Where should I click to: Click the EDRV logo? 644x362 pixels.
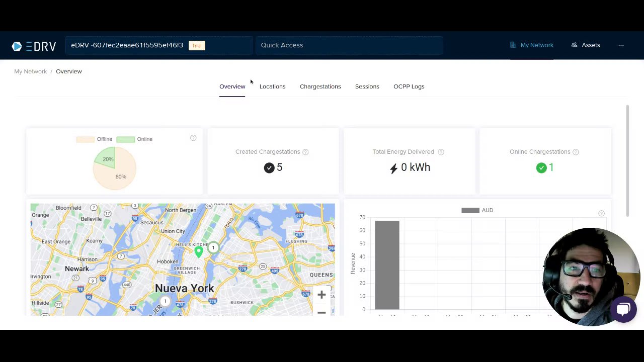tap(34, 46)
